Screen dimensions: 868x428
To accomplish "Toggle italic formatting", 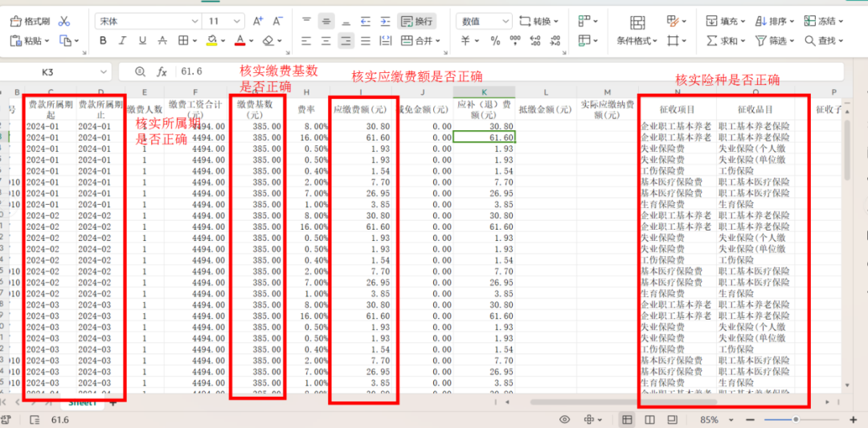I will [x=122, y=40].
